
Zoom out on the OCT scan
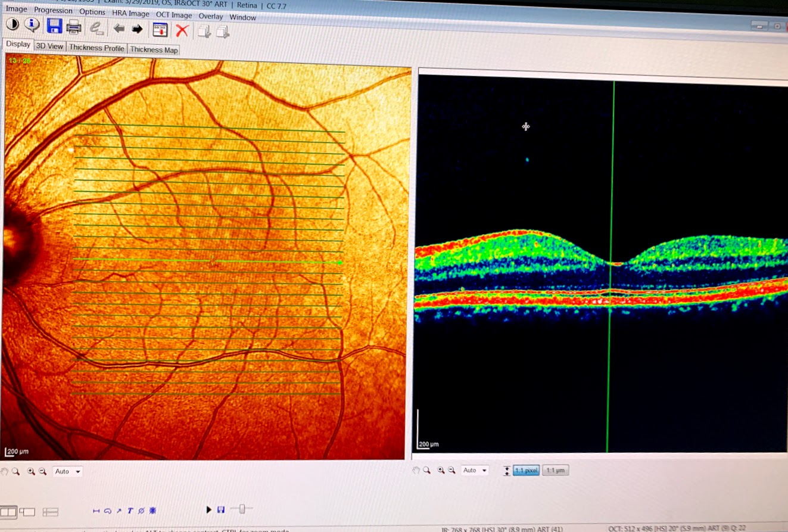[452, 470]
